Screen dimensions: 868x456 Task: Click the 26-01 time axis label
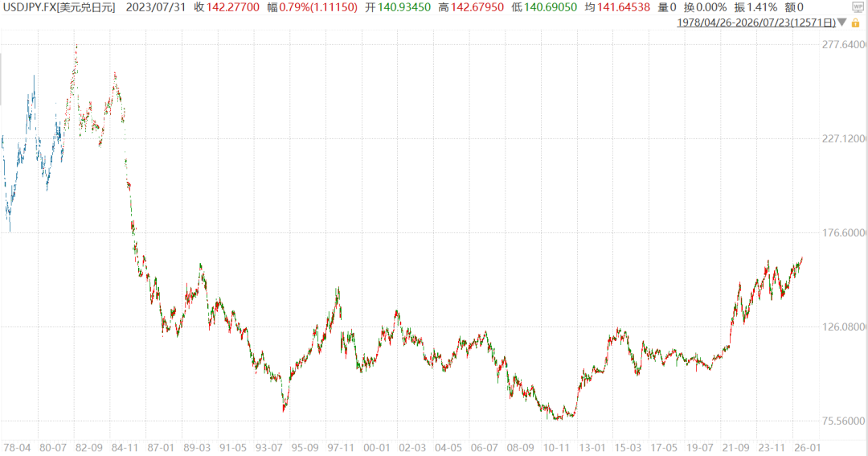(808, 448)
